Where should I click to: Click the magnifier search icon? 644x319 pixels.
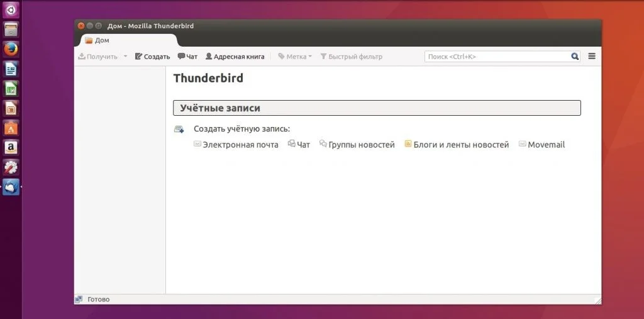click(x=575, y=57)
